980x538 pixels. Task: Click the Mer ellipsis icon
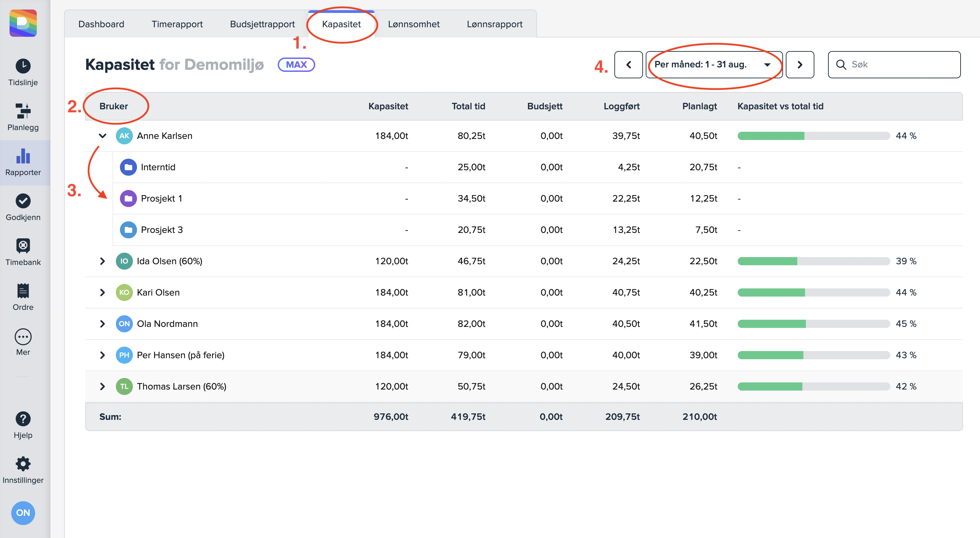point(23,336)
